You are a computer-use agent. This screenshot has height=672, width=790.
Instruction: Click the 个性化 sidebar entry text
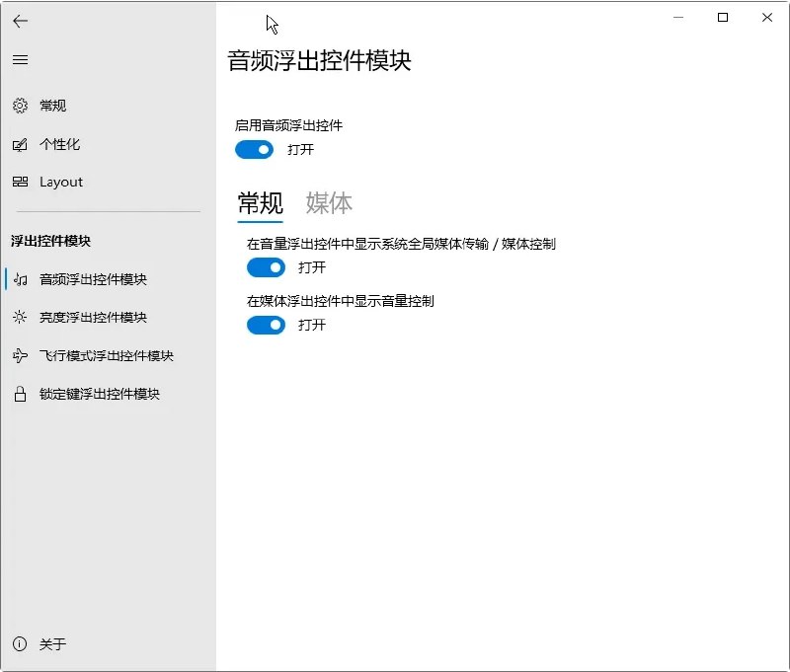[x=59, y=144]
